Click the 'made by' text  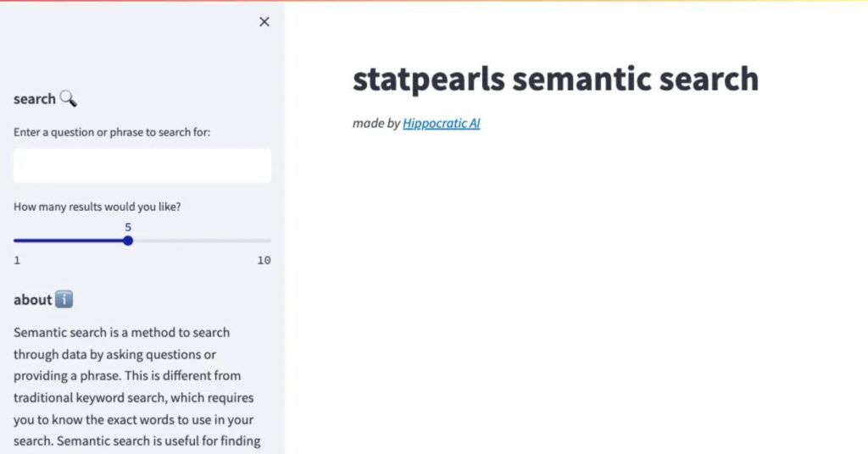pos(376,124)
